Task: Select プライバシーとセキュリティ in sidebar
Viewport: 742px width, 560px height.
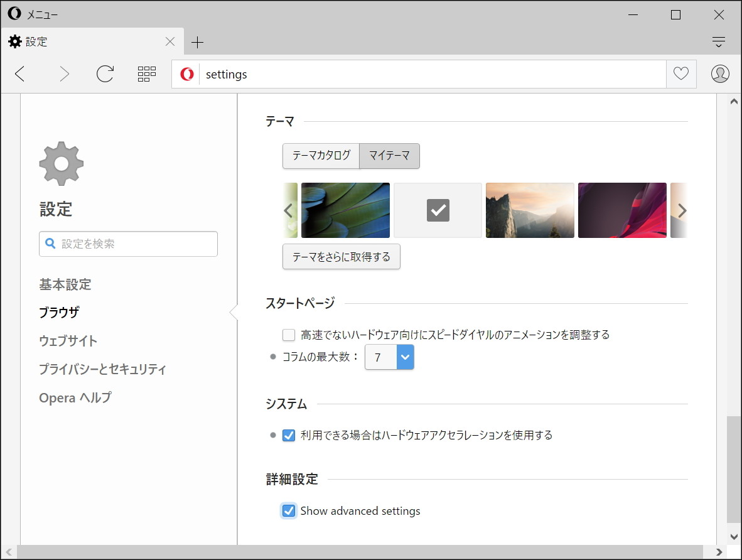Action: tap(102, 369)
